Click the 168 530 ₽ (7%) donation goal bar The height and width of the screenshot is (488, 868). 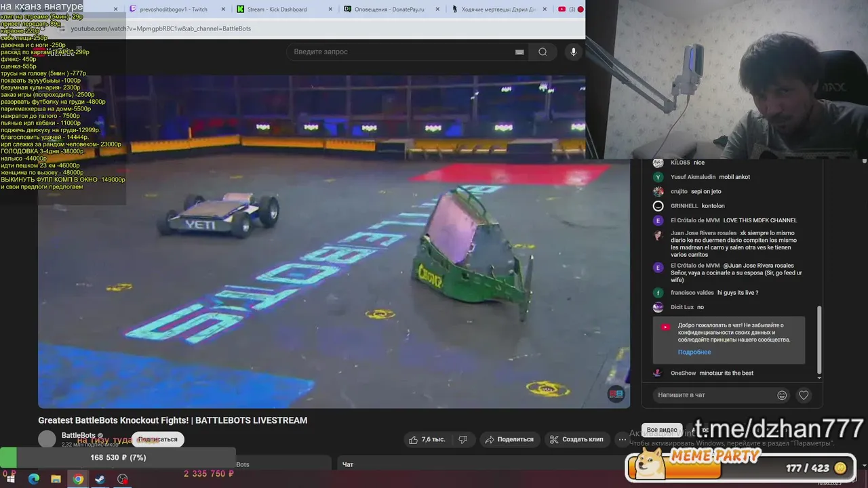[x=118, y=457]
